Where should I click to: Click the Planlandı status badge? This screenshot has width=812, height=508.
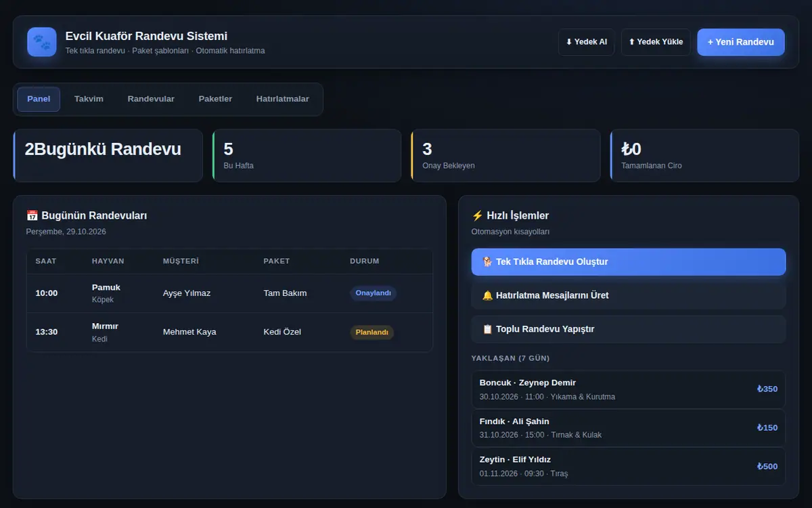[371, 332]
